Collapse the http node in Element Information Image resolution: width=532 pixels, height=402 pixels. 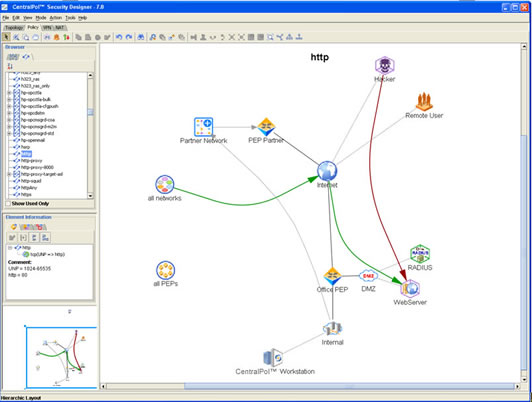pyautogui.click(x=10, y=248)
